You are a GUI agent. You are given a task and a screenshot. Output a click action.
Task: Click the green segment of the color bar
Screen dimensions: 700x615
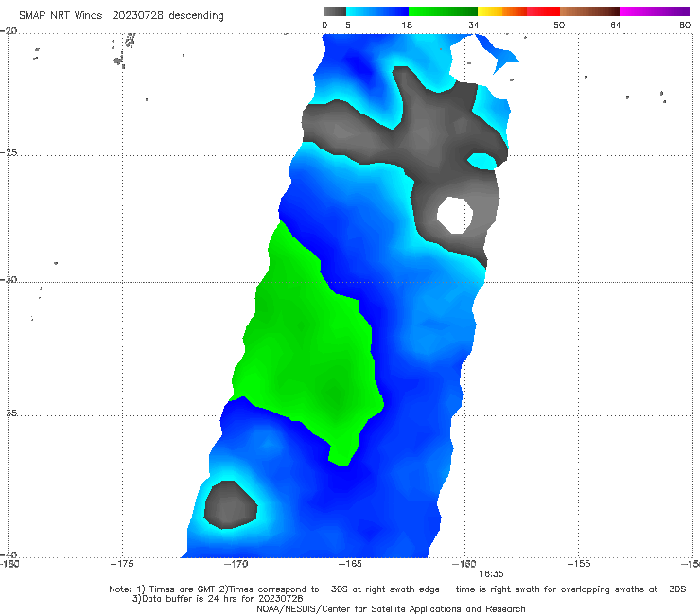(443, 11)
